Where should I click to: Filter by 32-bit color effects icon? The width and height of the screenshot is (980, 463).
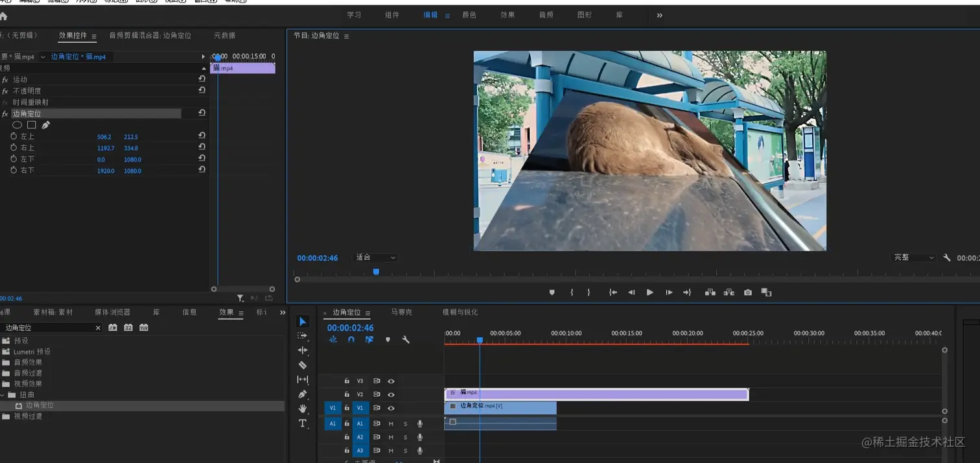(128, 327)
